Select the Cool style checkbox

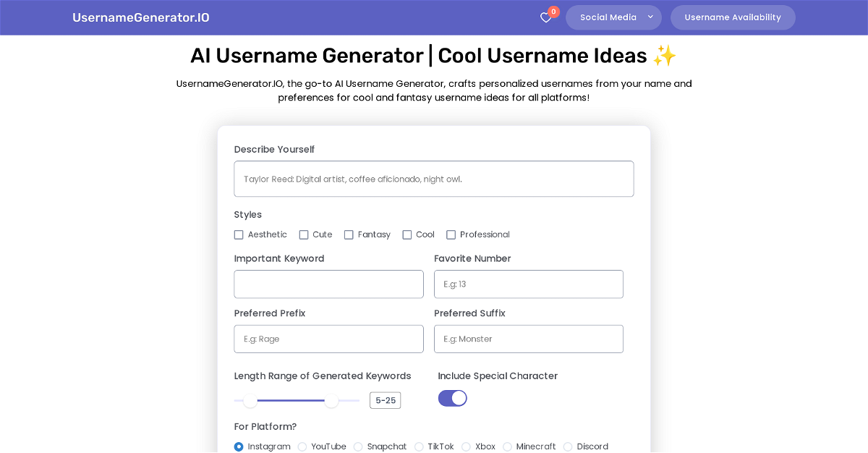[x=407, y=234]
